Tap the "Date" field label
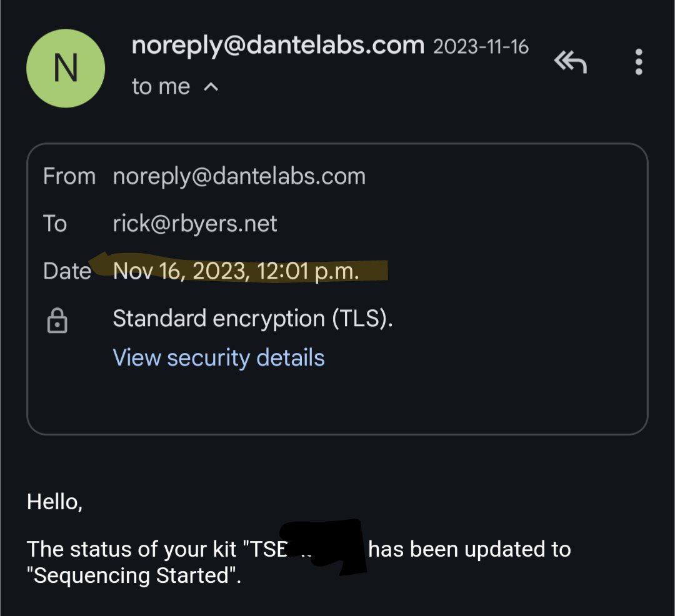The height and width of the screenshot is (616, 675). pyautogui.click(x=67, y=271)
